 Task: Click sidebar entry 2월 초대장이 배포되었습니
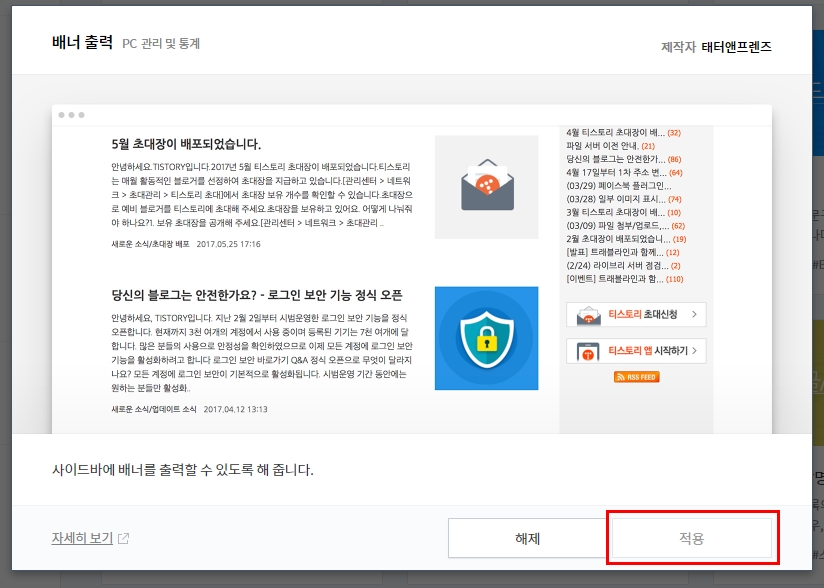[618, 239]
